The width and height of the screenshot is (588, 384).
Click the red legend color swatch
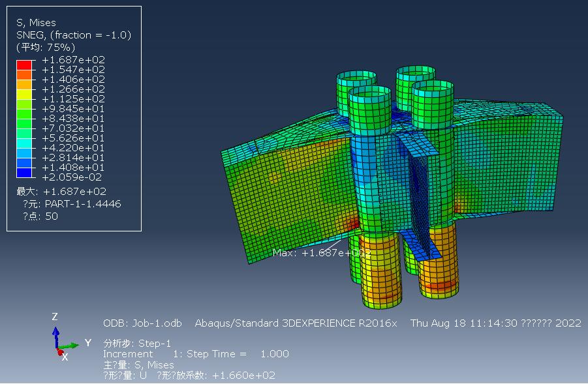24,65
